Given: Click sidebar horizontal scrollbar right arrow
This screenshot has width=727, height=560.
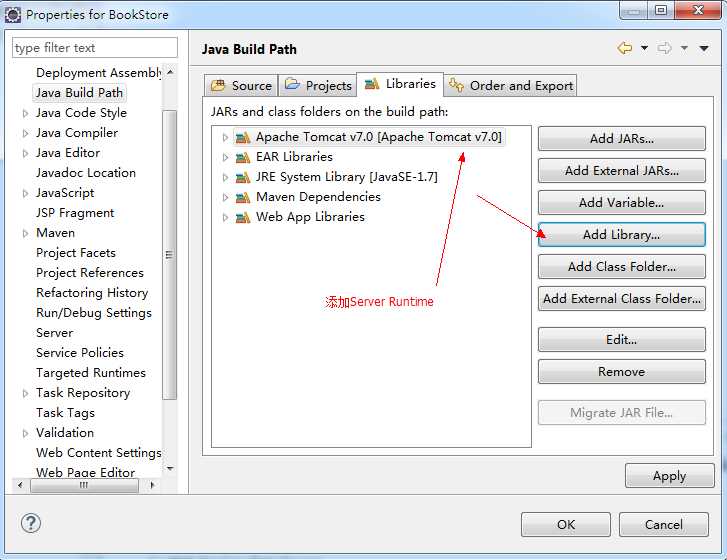Looking at the screenshot, I should pos(153,485).
